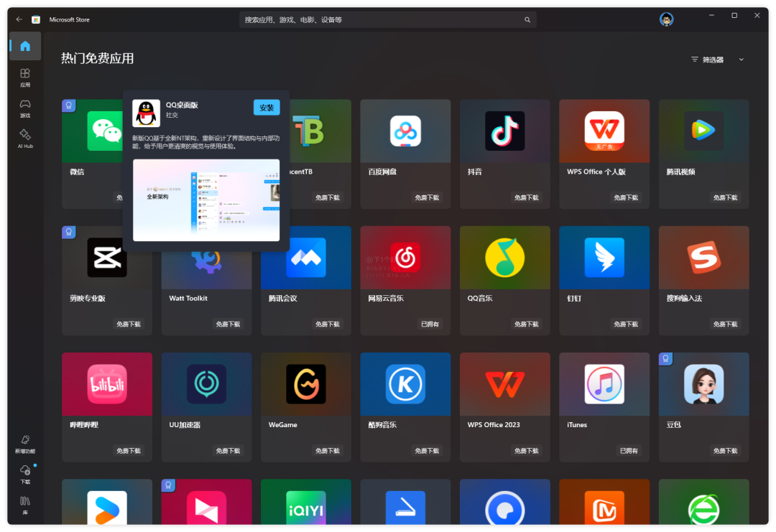The height and width of the screenshot is (532, 776).
Task: Click 免费下载 under 搜狗输入法
Action: click(725, 324)
